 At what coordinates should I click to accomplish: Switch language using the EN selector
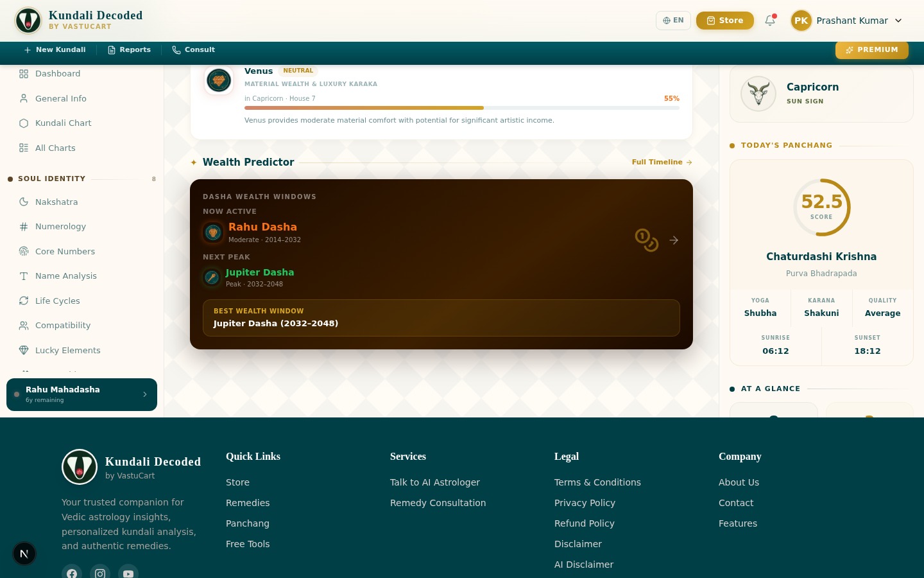click(x=673, y=21)
